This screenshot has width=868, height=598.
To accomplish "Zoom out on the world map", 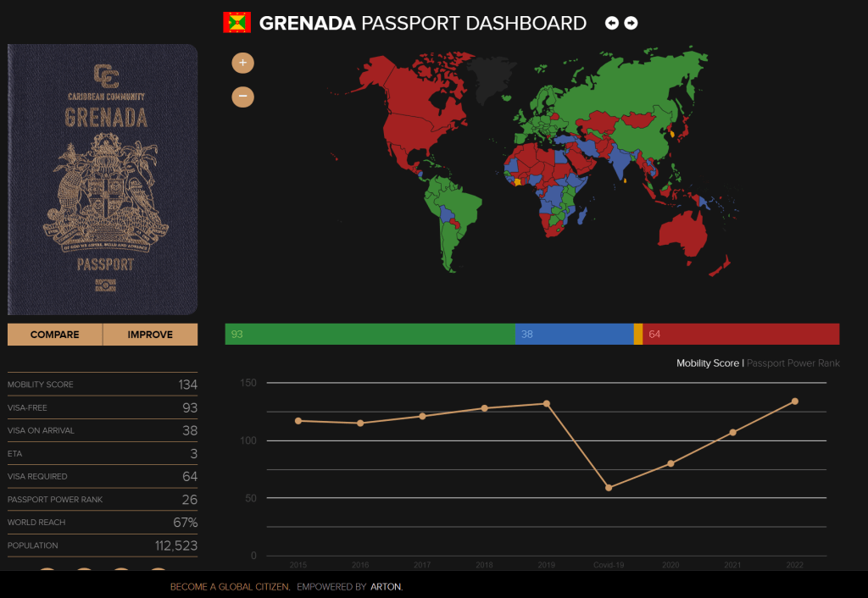I will click(x=242, y=97).
